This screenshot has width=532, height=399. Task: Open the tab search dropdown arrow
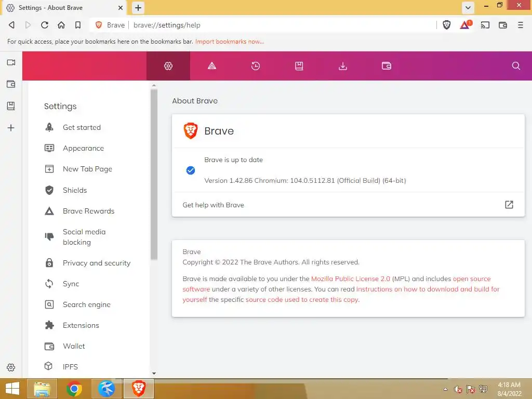click(468, 7)
